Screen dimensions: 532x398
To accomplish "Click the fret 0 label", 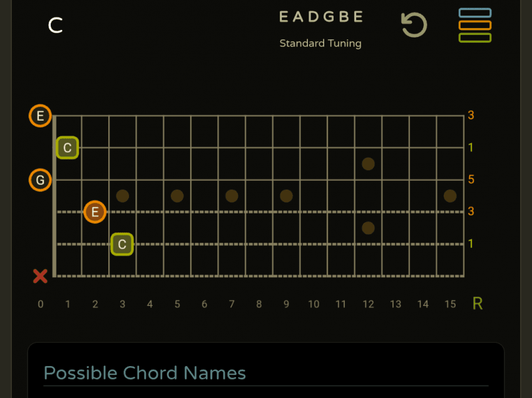I will pos(41,305).
